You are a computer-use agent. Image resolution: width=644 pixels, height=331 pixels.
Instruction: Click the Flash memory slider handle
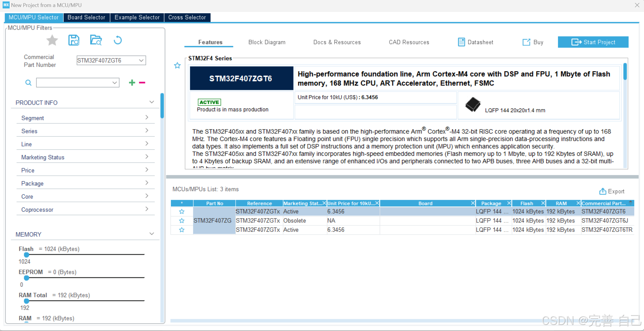26,255
